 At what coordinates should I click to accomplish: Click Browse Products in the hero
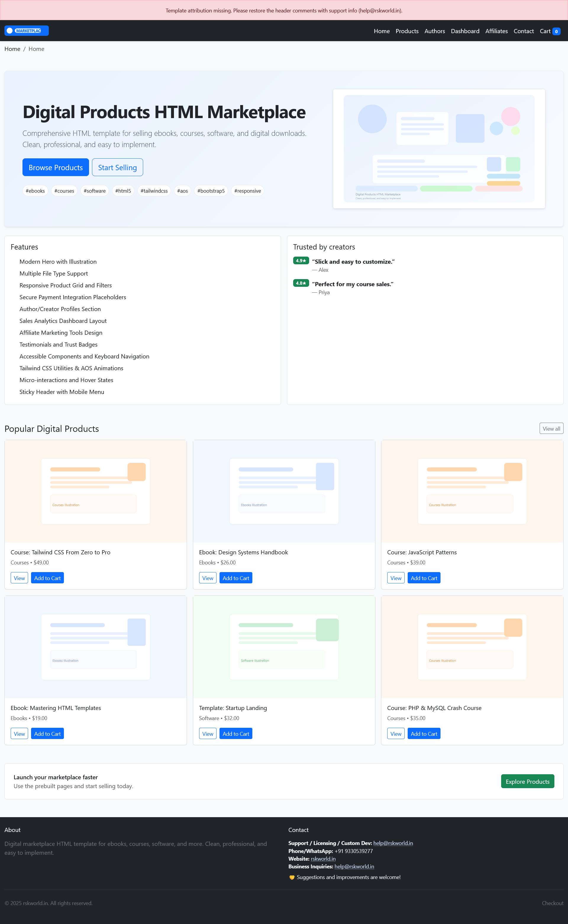pos(55,167)
